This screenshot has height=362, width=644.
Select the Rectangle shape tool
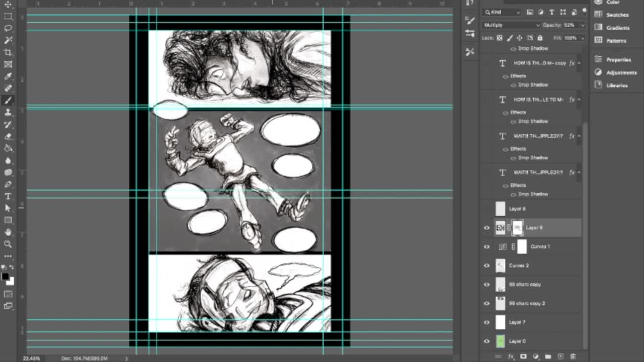pos(8,220)
